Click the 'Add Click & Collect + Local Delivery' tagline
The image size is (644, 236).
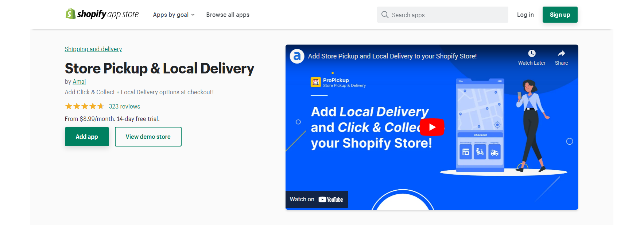coord(139,92)
